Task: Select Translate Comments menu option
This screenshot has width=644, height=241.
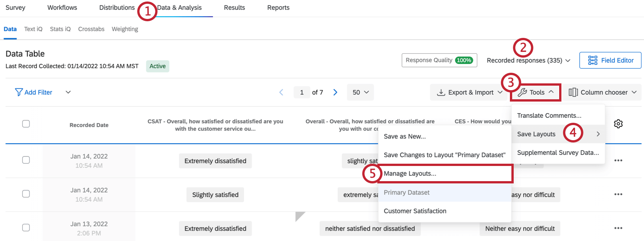Action: point(549,116)
